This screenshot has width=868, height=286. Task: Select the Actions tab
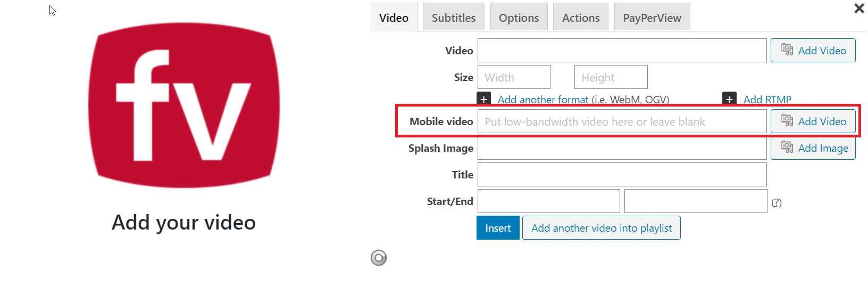tap(581, 18)
